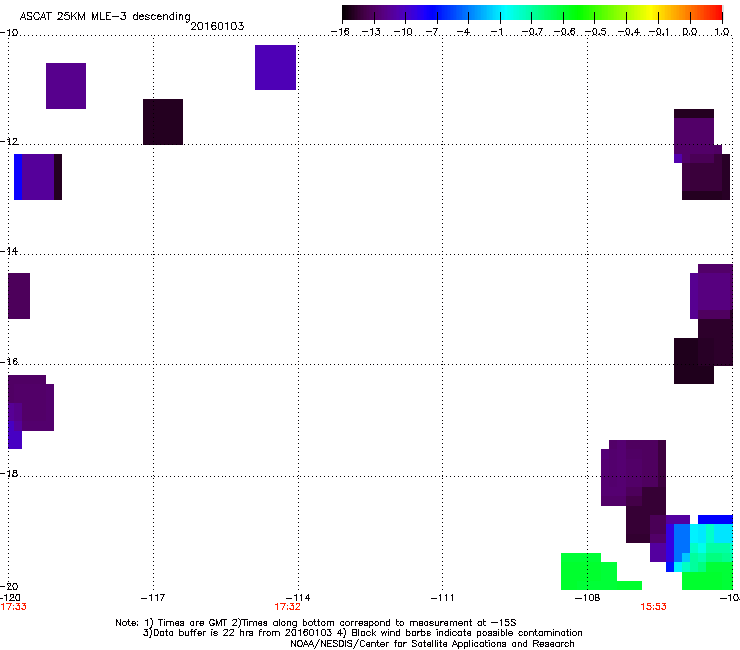Click the red end of the color bar

(713, 13)
